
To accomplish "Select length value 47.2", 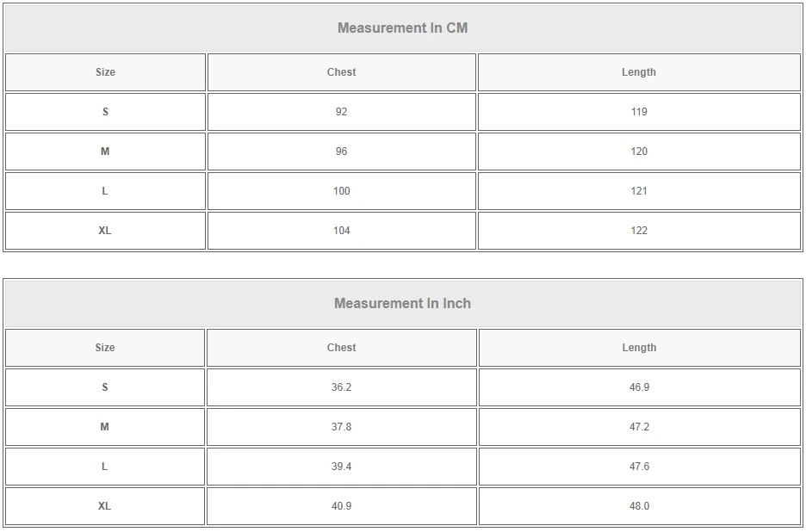I will pyautogui.click(x=639, y=427).
